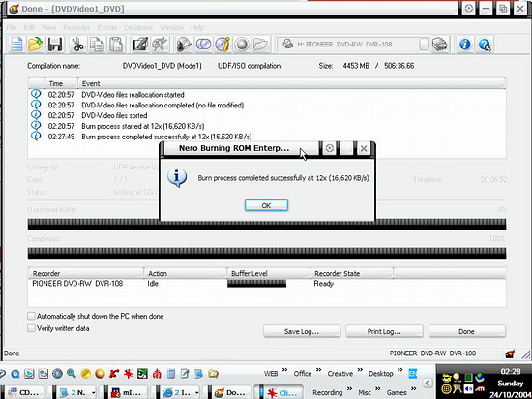
Task: Click the Copy toolbar icon
Action: pos(97,45)
